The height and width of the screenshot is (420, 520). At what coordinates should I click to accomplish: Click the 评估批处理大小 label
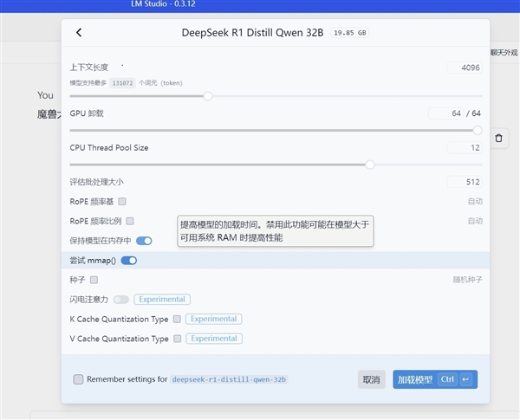click(96, 182)
